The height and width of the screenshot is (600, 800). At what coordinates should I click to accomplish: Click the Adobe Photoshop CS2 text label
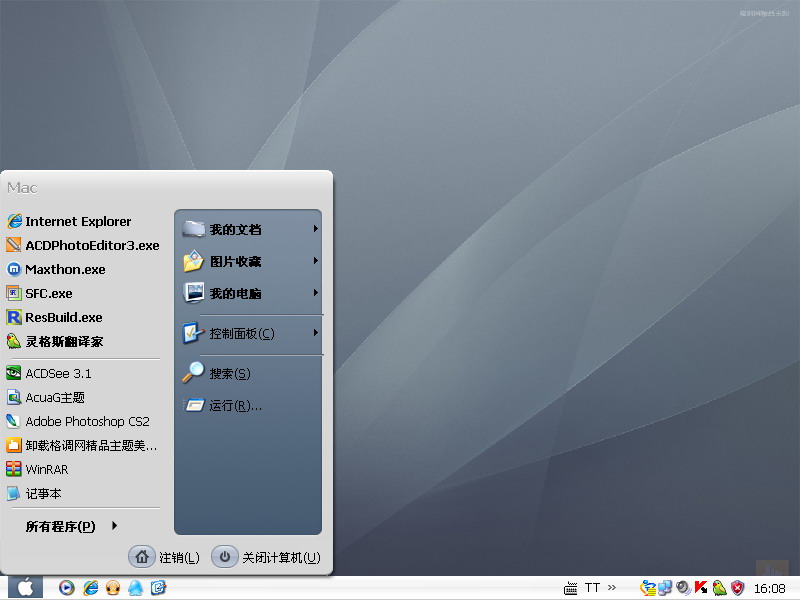[87, 421]
